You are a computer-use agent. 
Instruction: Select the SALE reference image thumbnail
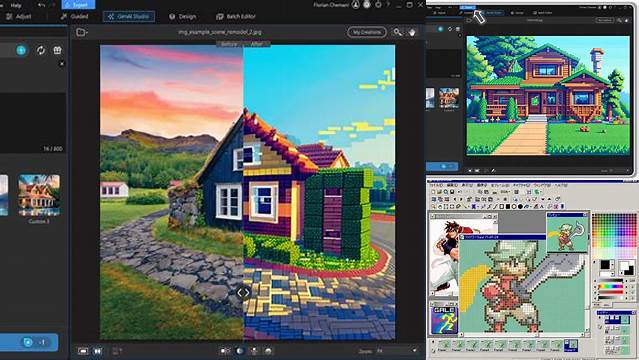[444, 320]
